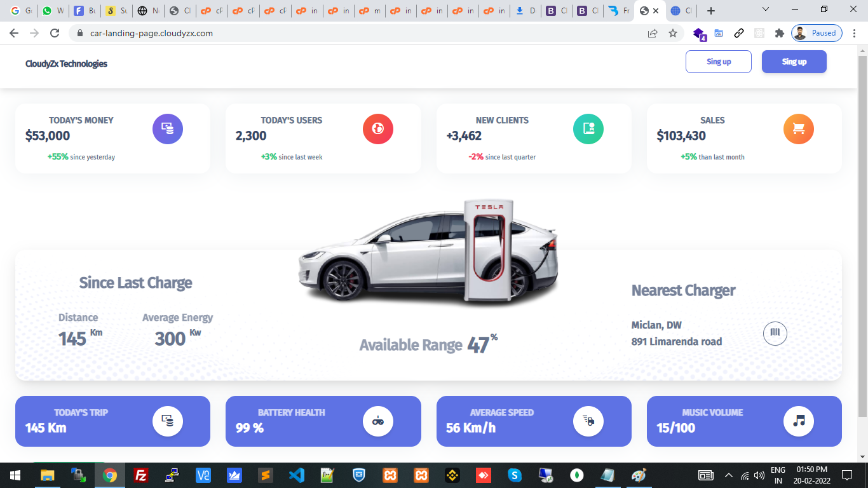The image size is (868, 488).
Task: Click the 2,300 users value
Action: [251, 135]
